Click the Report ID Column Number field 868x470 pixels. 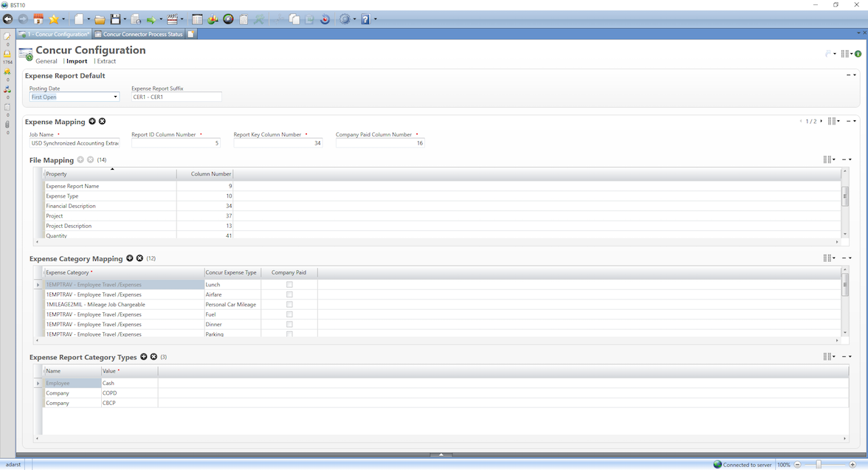pyautogui.click(x=176, y=143)
